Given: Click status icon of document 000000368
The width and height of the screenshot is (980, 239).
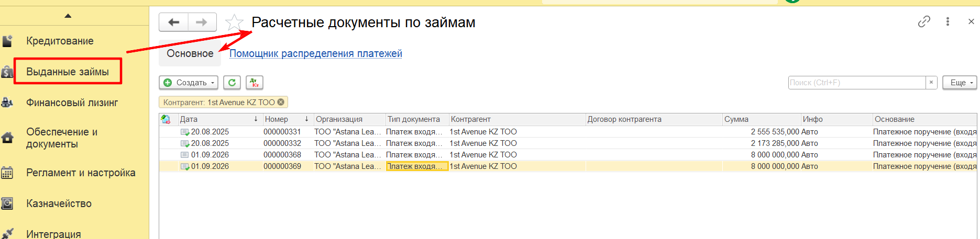Looking at the screenshot, I should 184,155.
